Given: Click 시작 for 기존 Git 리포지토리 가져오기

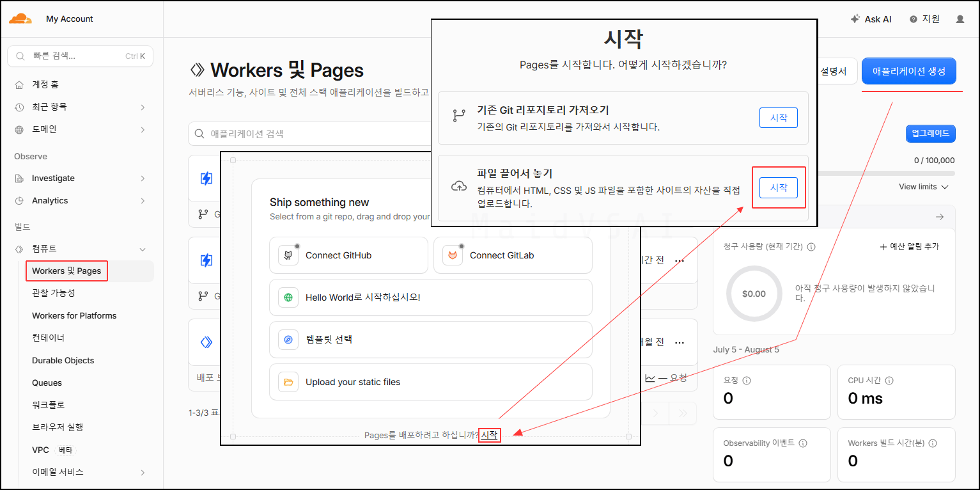Looking at the screenshot, I should (779, 118).
